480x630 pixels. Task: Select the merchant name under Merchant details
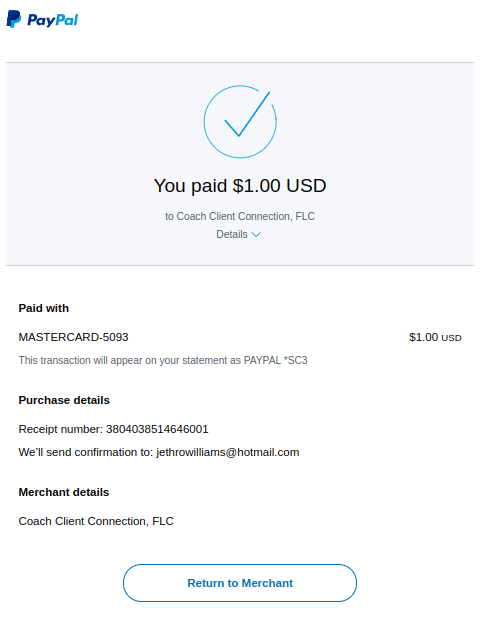tap(96, 521)
